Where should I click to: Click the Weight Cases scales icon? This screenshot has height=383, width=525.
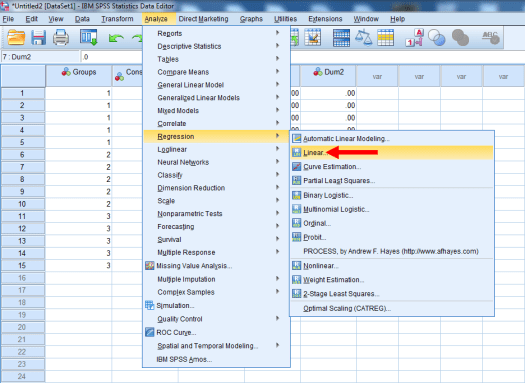[x=363, y=37]
